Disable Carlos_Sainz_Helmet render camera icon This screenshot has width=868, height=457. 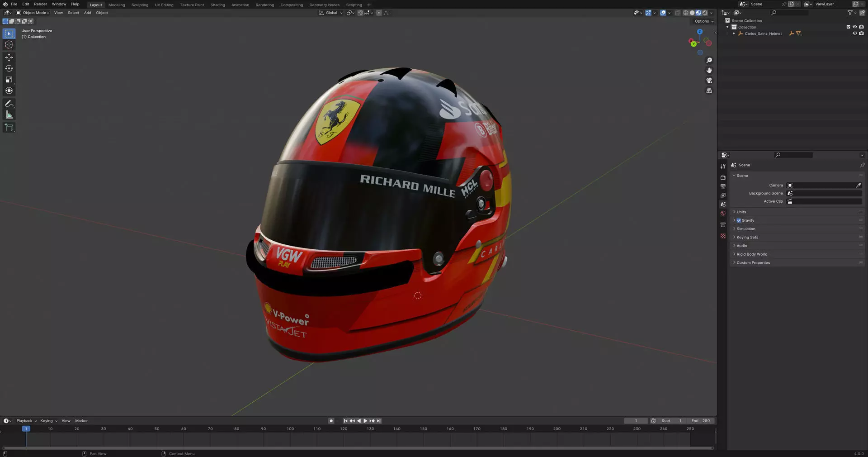coord(861,33)
